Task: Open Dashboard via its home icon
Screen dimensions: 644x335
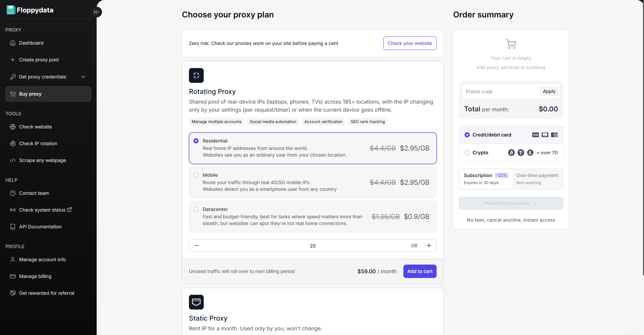Action: pos(13,43)
